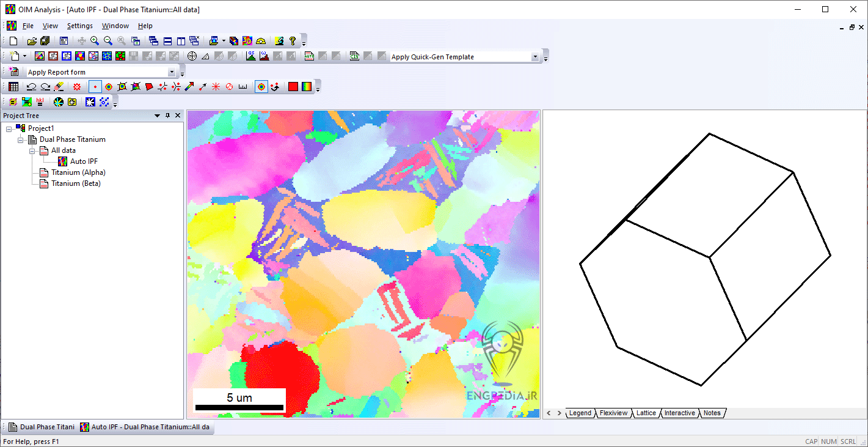Switch to the Lattice tab
Screen dimensions: 868x447
tap(646, 413)
